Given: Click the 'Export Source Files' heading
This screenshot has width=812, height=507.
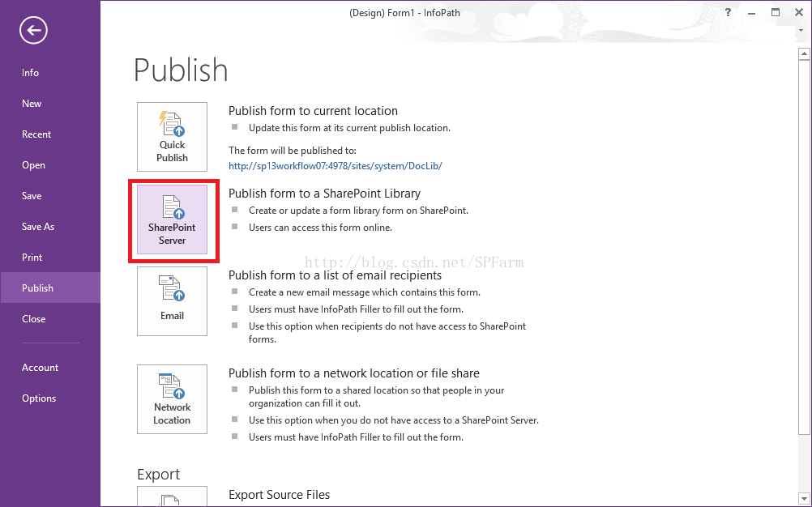Looking at the screenshot, I should (279, 495).
